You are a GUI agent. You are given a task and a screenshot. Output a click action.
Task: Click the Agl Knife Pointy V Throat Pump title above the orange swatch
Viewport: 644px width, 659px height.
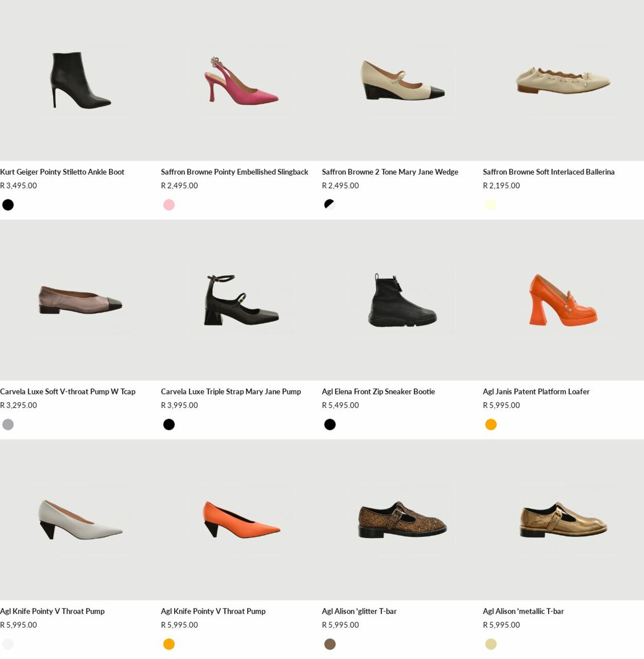(213, 612)
